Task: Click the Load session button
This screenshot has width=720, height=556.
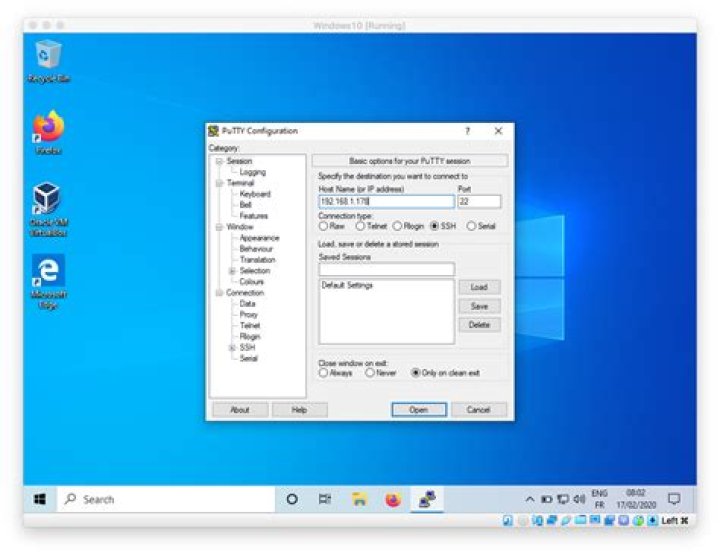Action: point(479,287)
